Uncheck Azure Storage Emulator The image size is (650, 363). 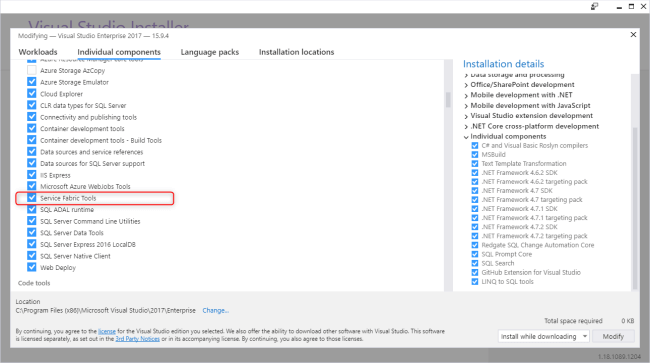pos(32,82)
